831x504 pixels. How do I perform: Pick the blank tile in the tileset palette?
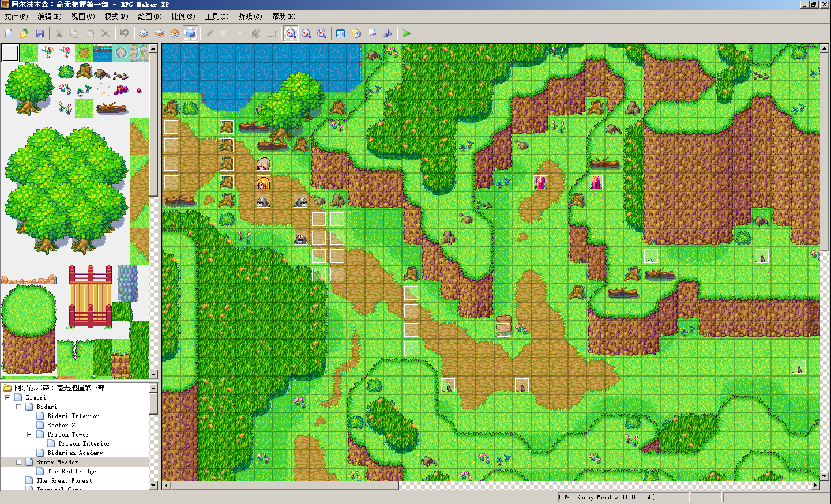pos(10,53)
